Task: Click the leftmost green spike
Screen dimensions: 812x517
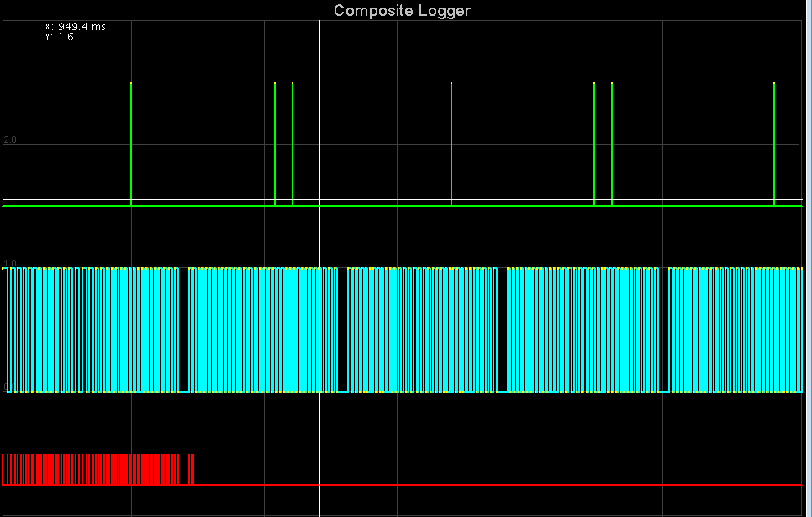Action: tap(131, 144)
